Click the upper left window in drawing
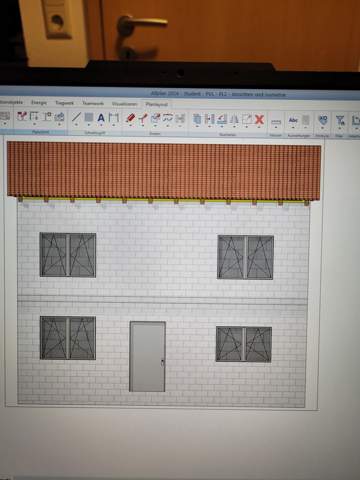Image resolution: width=360 pixels, height=480 pixels. coord(68,255)
